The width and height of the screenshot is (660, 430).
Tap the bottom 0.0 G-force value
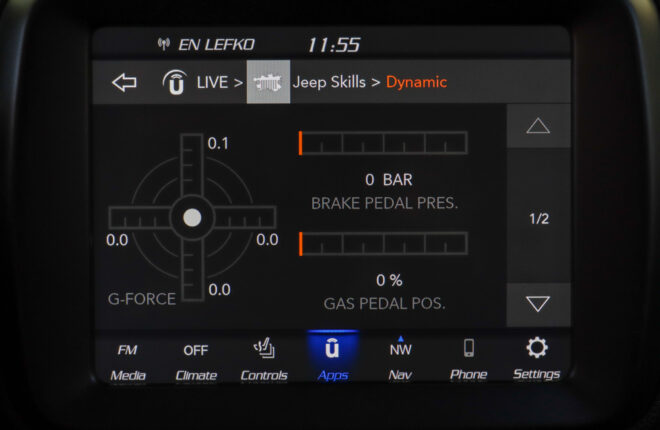(219, 289)
